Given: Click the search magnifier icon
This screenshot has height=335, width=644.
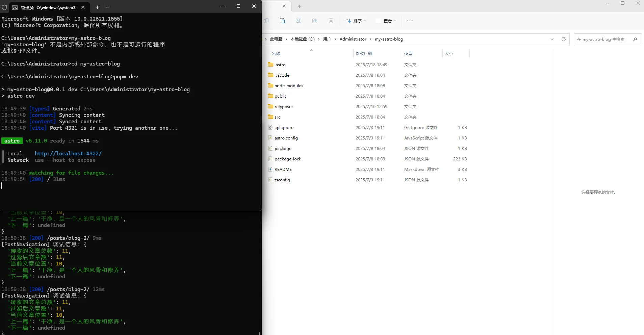Looking at the screenshot, I should 635,39.
